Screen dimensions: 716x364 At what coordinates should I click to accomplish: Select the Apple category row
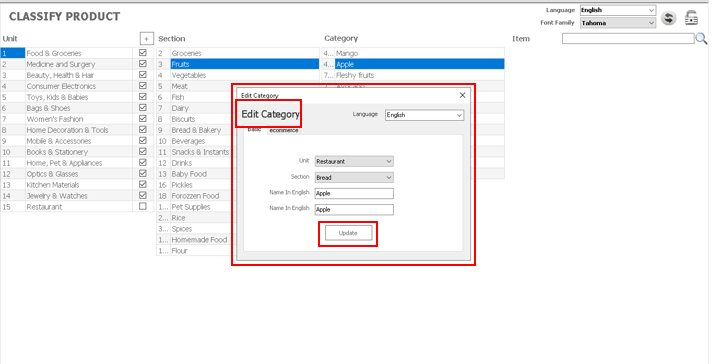pos(413,64)
